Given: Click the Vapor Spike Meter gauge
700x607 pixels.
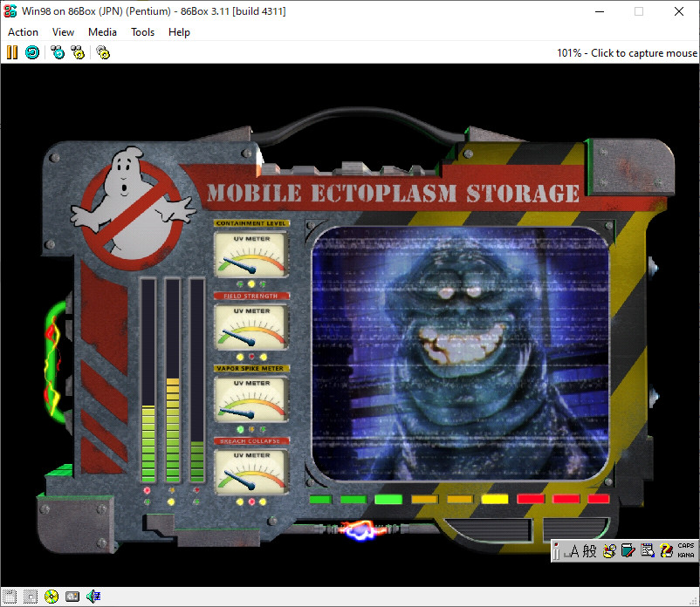Looking at the screenshot, I should point(251,399).
